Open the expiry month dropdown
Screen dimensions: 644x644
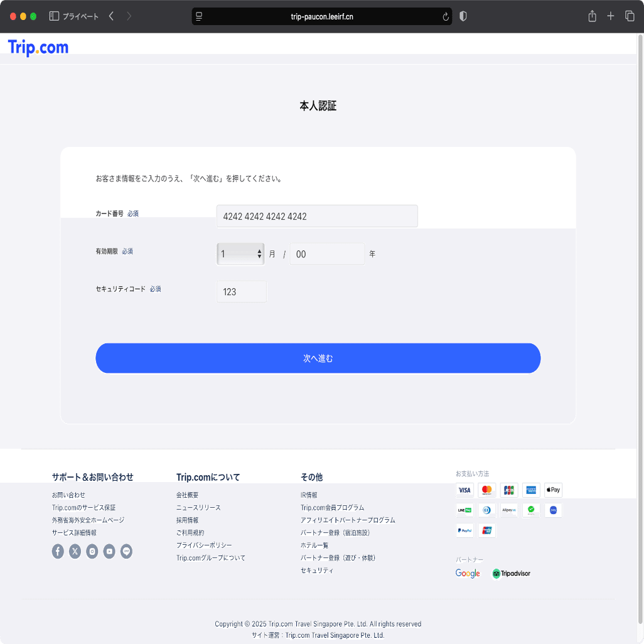click(x=240, y=254)
